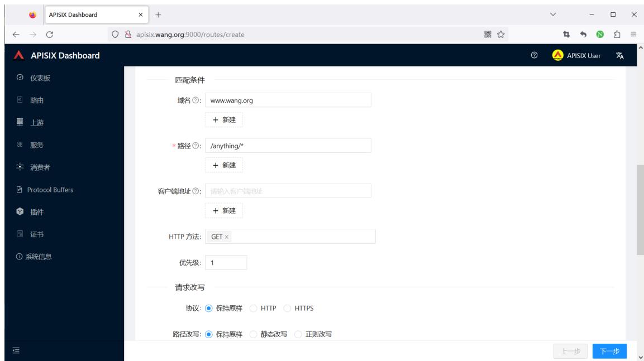Open the HTTP 方法 method selector
644x361 pixels.
(290, 236)
